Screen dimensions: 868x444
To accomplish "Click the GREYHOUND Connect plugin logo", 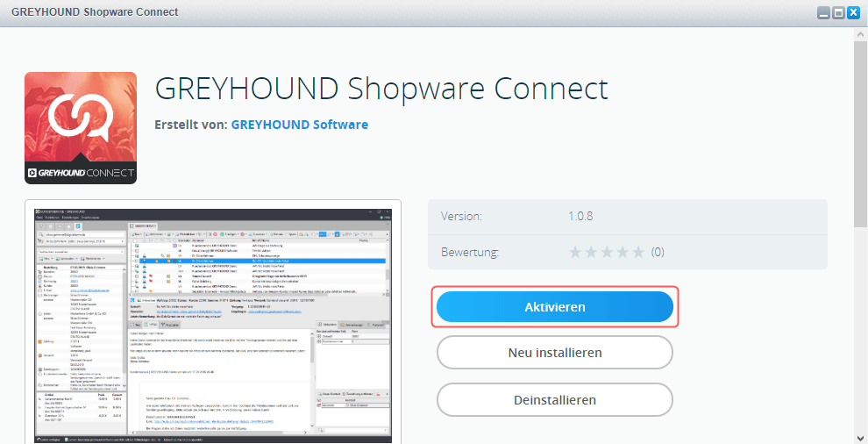I will coord(81,128).
